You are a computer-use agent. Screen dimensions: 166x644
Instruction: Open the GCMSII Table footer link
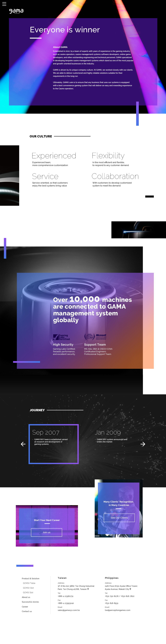tap(29, 583)
